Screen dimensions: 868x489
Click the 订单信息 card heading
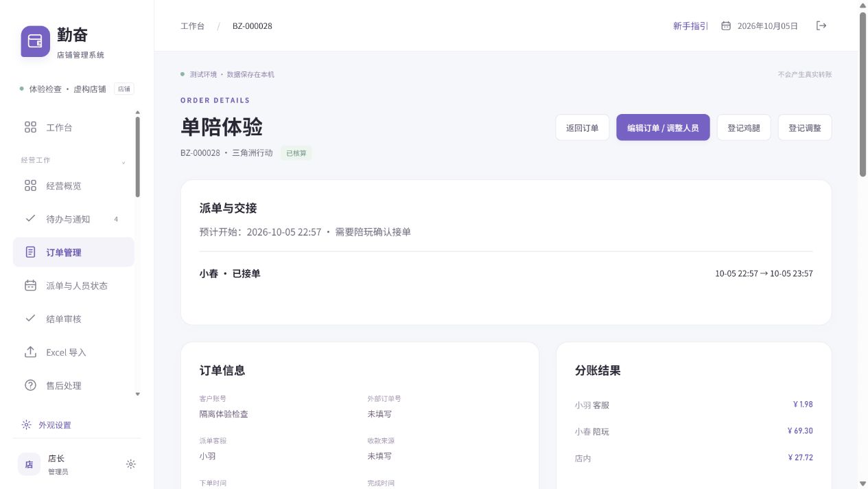coord(222,370)
